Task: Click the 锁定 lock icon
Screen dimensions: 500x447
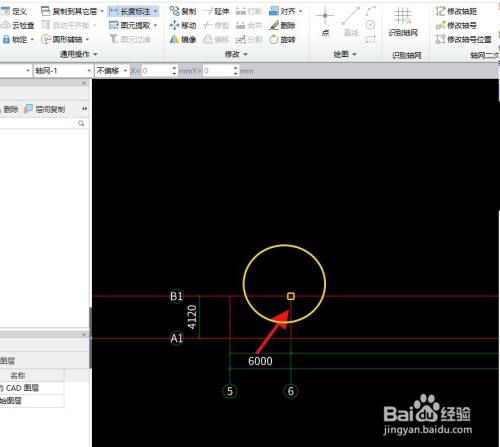Action: (x=6, y=39)
